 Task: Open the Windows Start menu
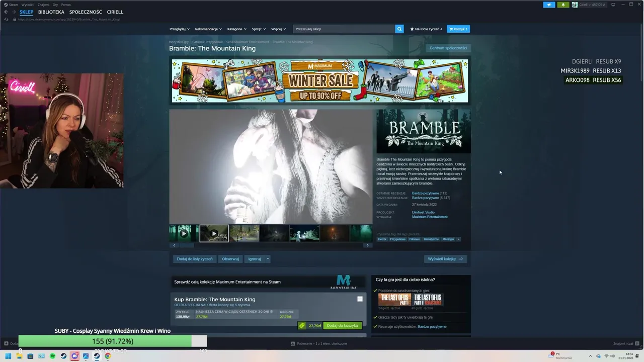coord(8,356)
